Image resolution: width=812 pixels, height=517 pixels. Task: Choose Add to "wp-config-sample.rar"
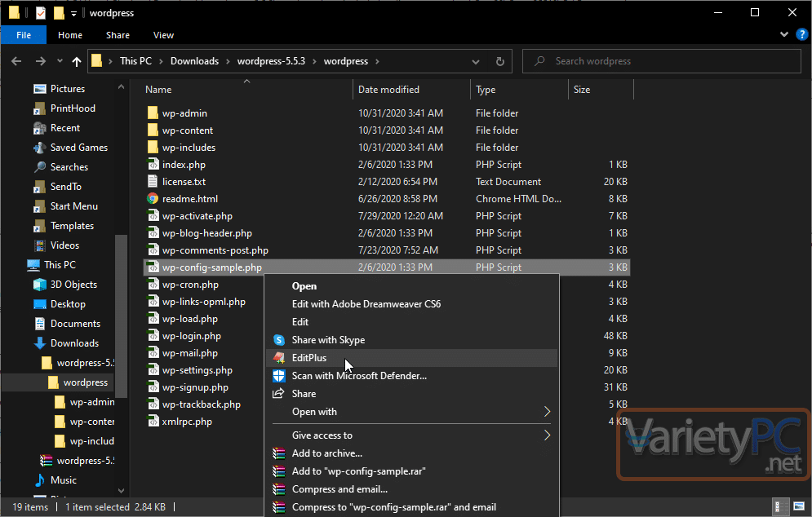pyautogui.click(x=359, y=471)
